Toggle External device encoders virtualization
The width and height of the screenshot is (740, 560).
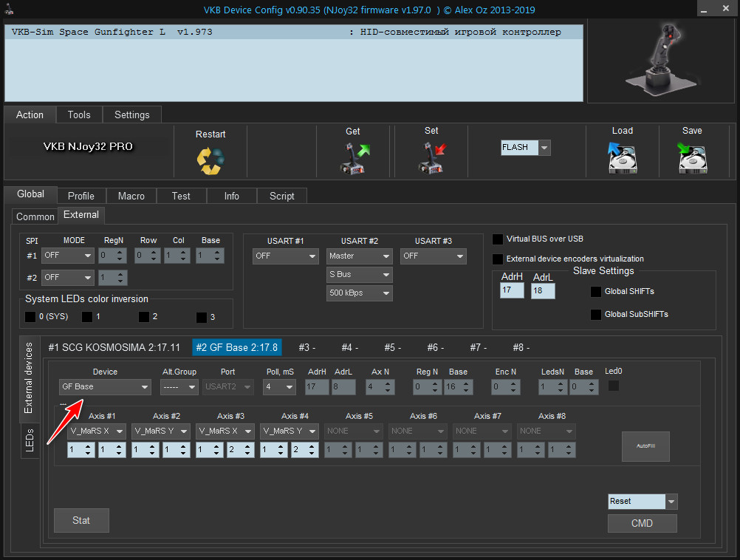pyautogui.click(x=498, y=259)
